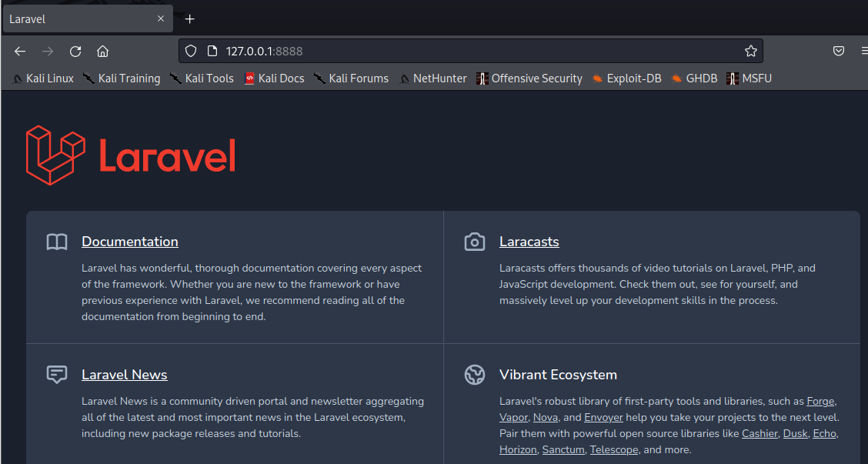Click the Vibrant Ecosystem globe icon

(475, 375)
